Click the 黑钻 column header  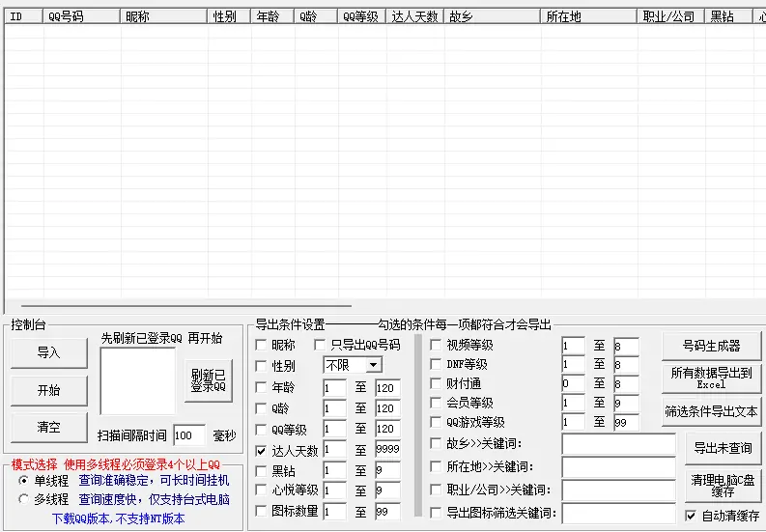728,16
